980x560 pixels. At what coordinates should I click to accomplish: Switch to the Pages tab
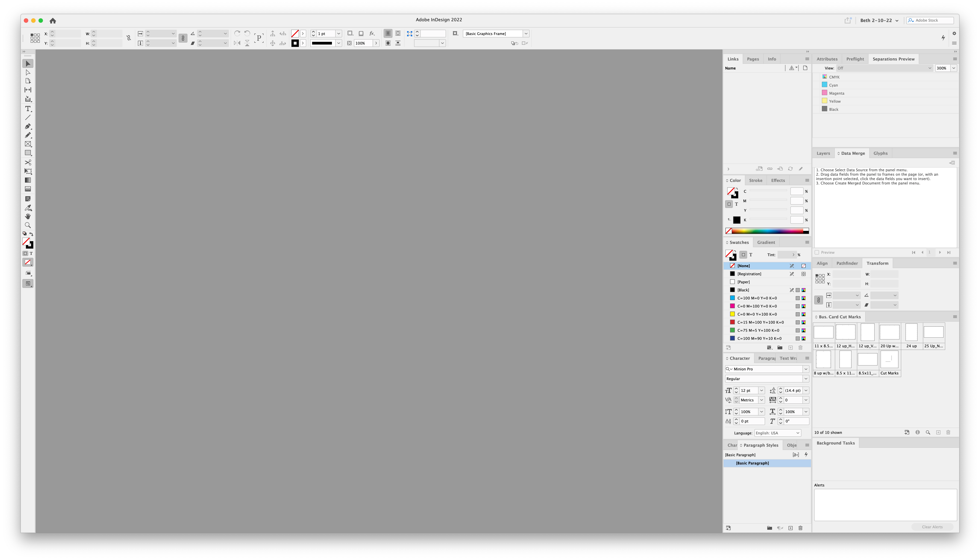coord(753,59)
